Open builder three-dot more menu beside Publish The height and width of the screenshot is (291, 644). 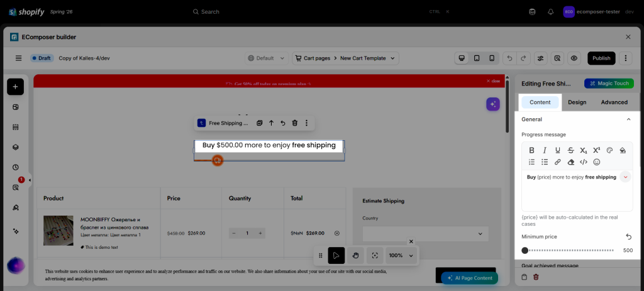tap(626, 58)
